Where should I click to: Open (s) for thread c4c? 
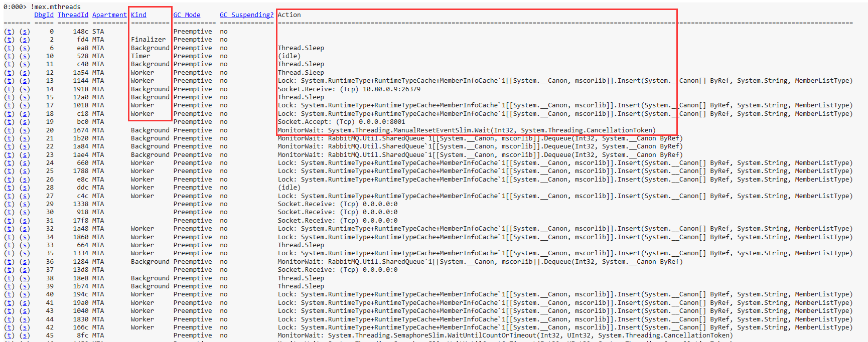(x=25, y=196)
